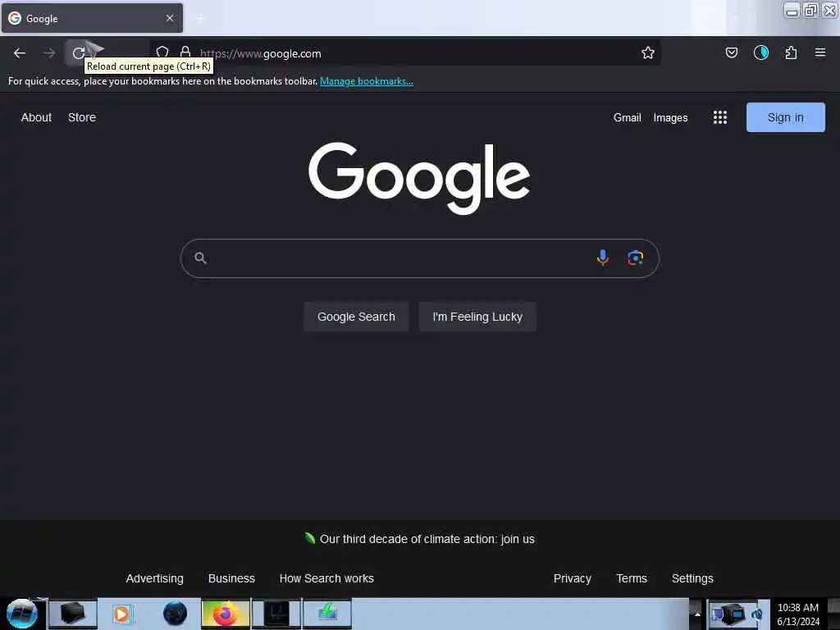Open Windows Media Player from taskbar
The width and height of the screenshot is (840, 630).
click(x=121, y=614)
